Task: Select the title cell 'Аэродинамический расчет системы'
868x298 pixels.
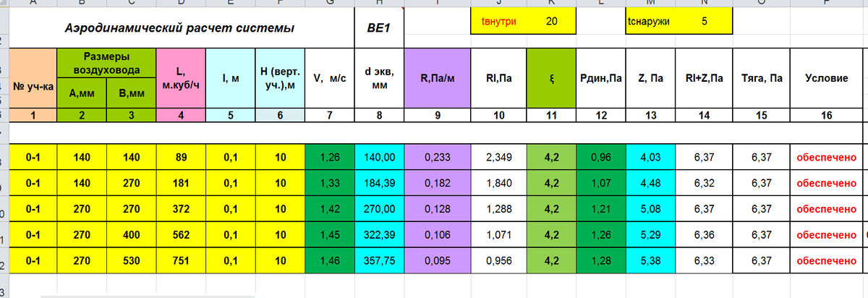Action: click(x=181, y=29)
